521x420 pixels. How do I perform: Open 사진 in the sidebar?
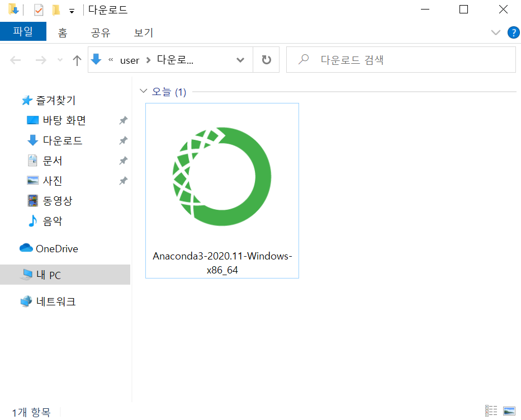(53, 181)
